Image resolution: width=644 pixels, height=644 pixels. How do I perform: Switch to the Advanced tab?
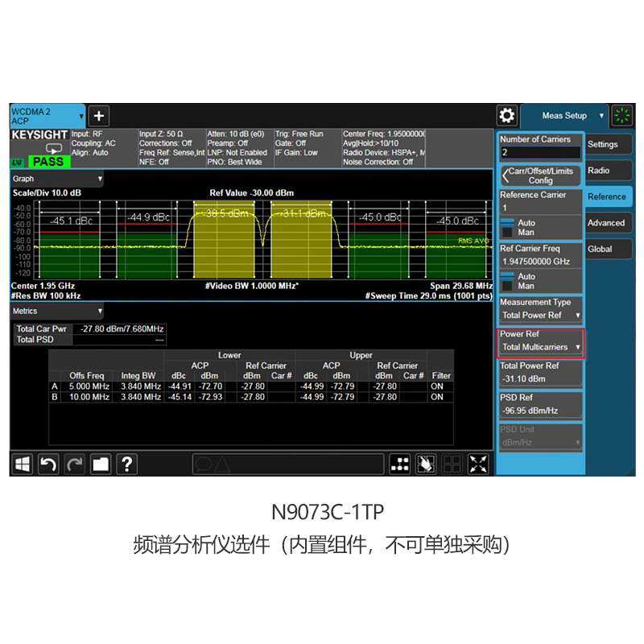[609, 223]
